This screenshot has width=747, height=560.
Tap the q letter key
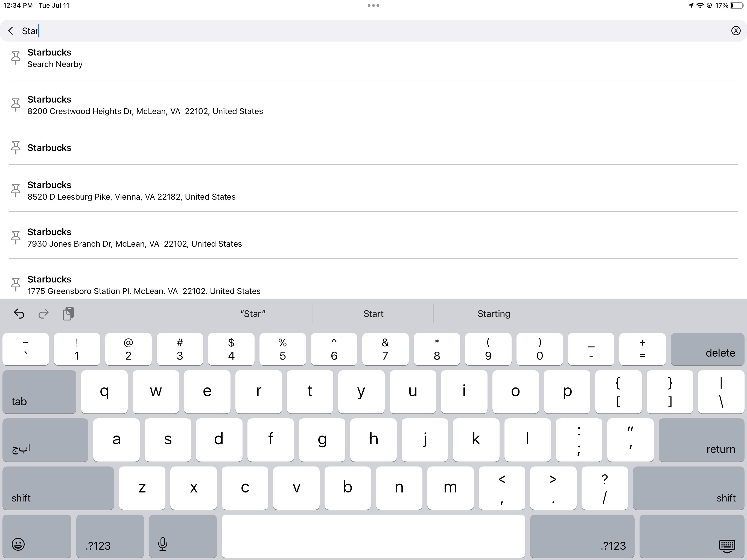pos(104,392)
